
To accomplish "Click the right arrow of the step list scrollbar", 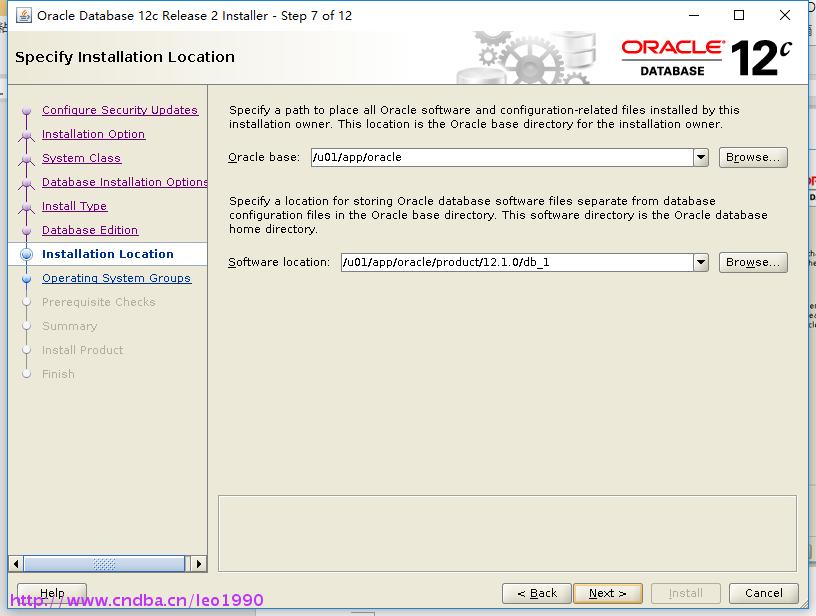I will (x=198, y=564).
